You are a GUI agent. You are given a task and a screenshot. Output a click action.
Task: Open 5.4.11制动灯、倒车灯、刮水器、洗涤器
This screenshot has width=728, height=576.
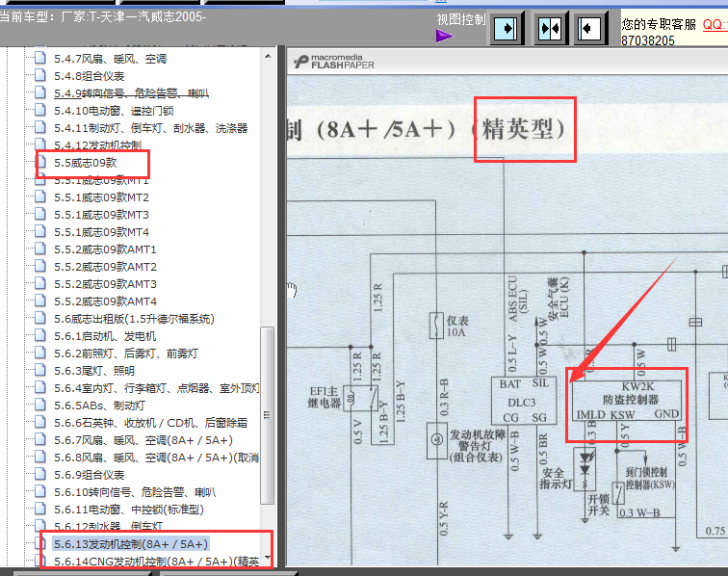click(x=151, y=128)
